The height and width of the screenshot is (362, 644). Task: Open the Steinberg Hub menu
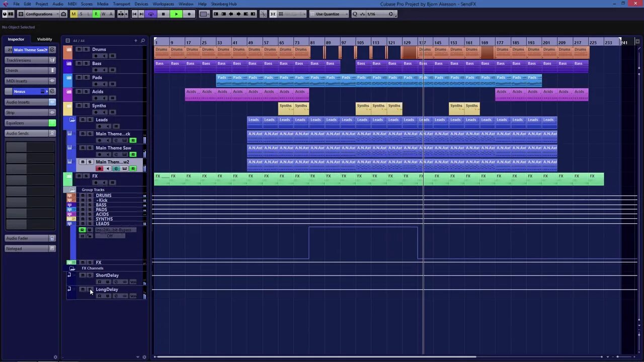224,4
